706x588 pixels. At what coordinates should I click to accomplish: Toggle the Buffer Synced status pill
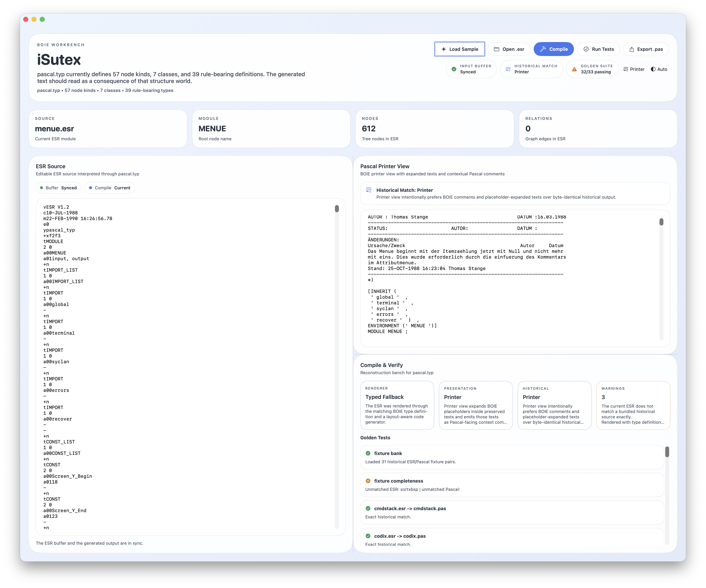click(x=59, y=188)
